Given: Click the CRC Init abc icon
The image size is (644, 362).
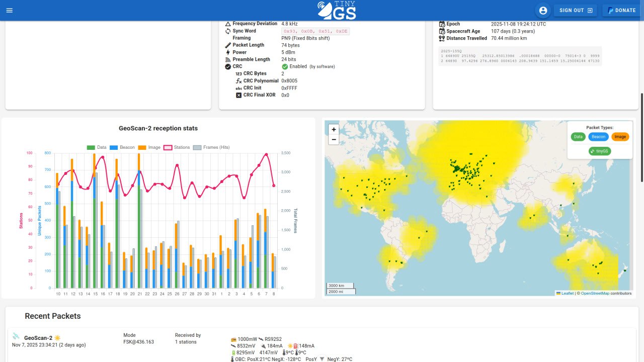Looking at the screenshot, I should click(x=238, y=88).
